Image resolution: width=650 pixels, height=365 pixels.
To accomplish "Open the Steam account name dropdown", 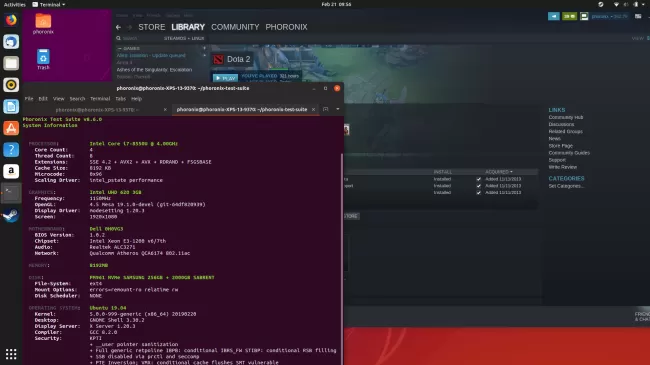I will [x=609, y=16].
